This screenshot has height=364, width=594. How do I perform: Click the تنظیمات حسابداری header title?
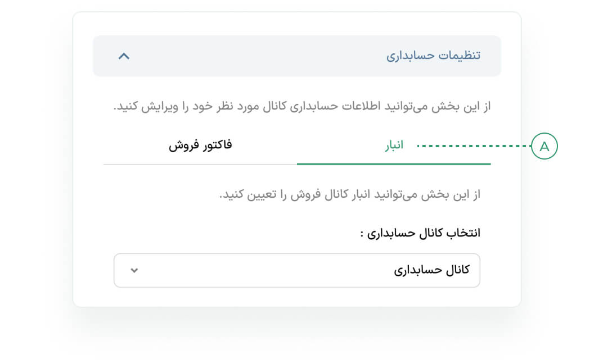click(x=433, y=56)
